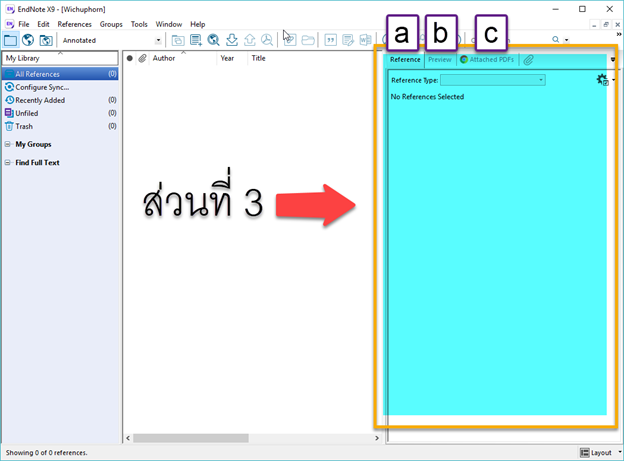624x461 pixels.
Task: Click the Import download arrow icon
Action: pos(232,40)
